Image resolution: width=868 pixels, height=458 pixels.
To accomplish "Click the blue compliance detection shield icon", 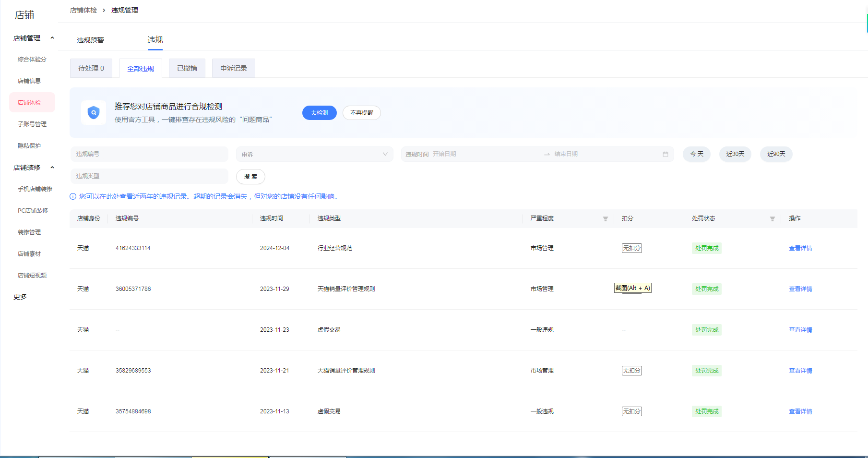I will pyautogui.click(x=93, y=112).
